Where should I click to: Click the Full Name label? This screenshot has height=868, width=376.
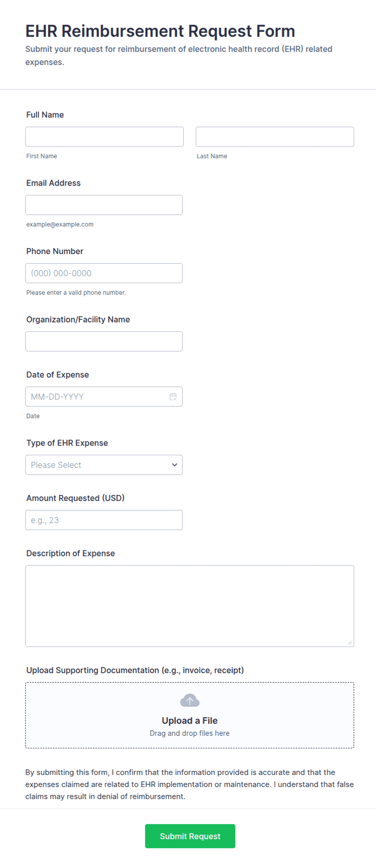pos(45,115)
